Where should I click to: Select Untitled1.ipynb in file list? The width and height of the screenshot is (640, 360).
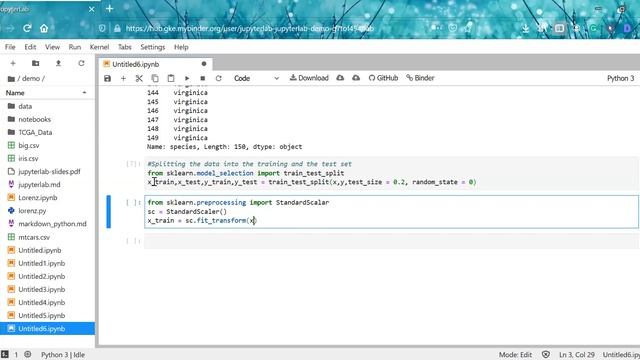tap(47, 263)
